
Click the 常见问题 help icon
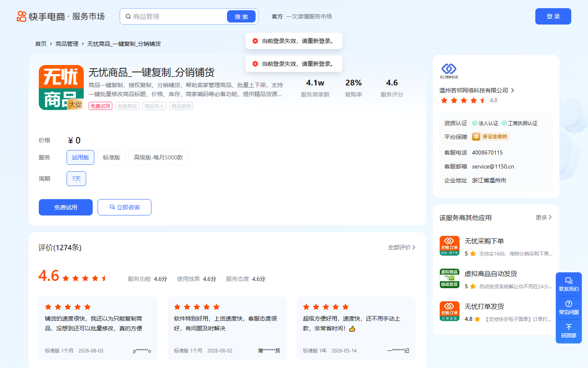569,304
